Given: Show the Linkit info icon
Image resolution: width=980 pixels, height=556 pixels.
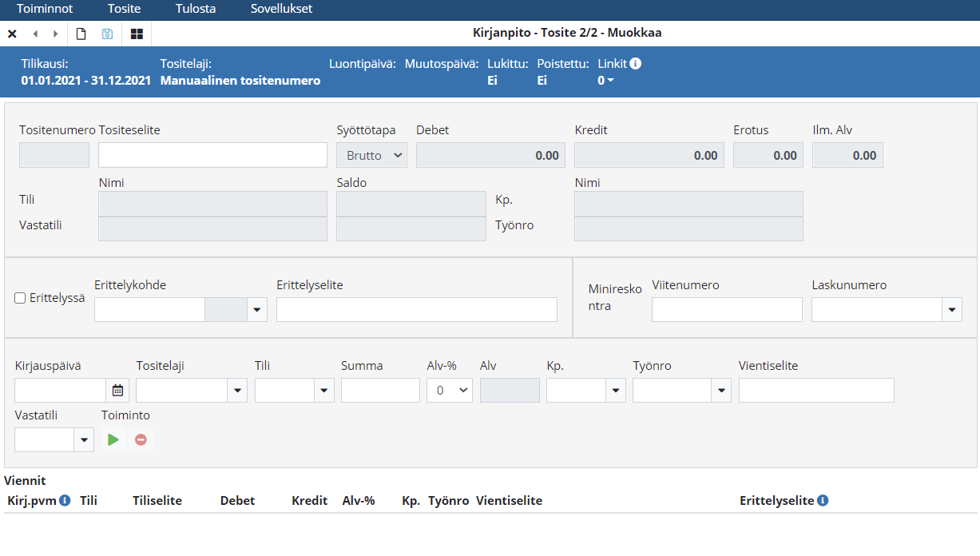Looking at the screenshot, I should (x=636, y=64).
